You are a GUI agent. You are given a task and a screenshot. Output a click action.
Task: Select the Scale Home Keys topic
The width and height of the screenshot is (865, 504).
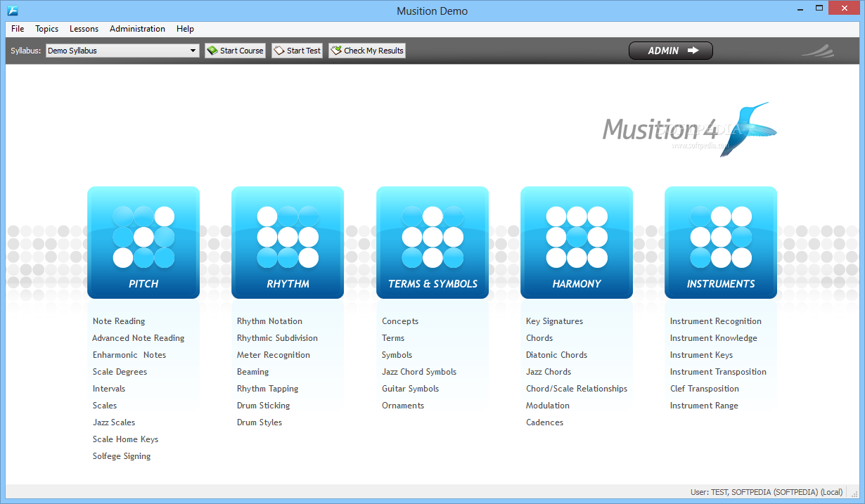(125, 439)
